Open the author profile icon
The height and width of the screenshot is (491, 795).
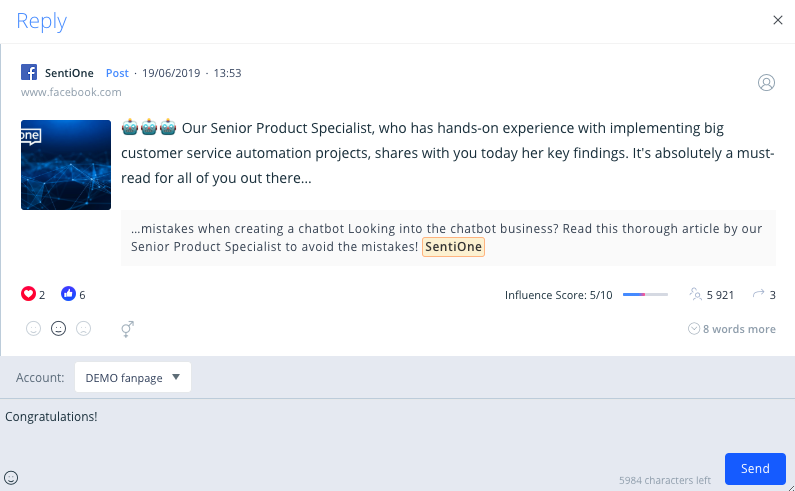[x=767, y=83]
